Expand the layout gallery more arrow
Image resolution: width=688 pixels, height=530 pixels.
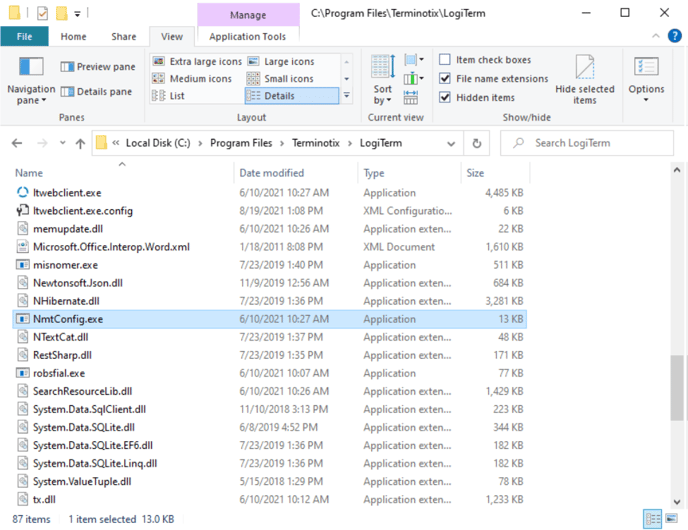click(x=347, y=95)
